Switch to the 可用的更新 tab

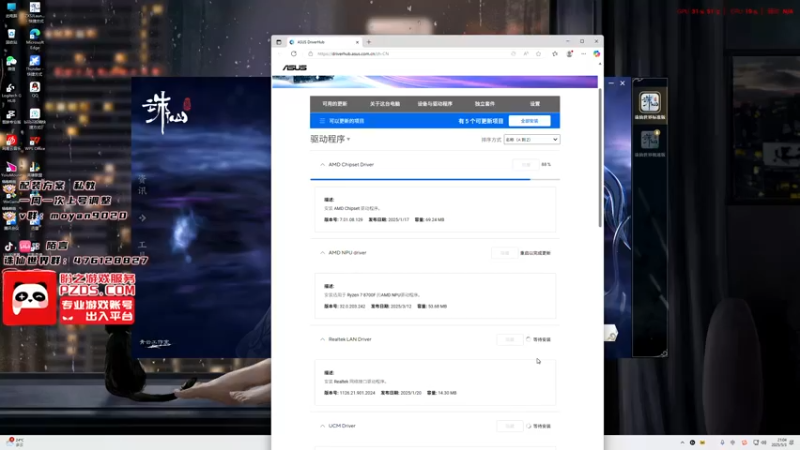pyautogui.click(x=335, y=104)
